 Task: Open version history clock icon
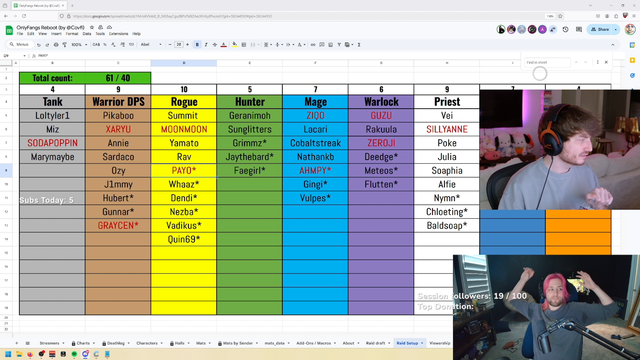click(x=565, y=29)
